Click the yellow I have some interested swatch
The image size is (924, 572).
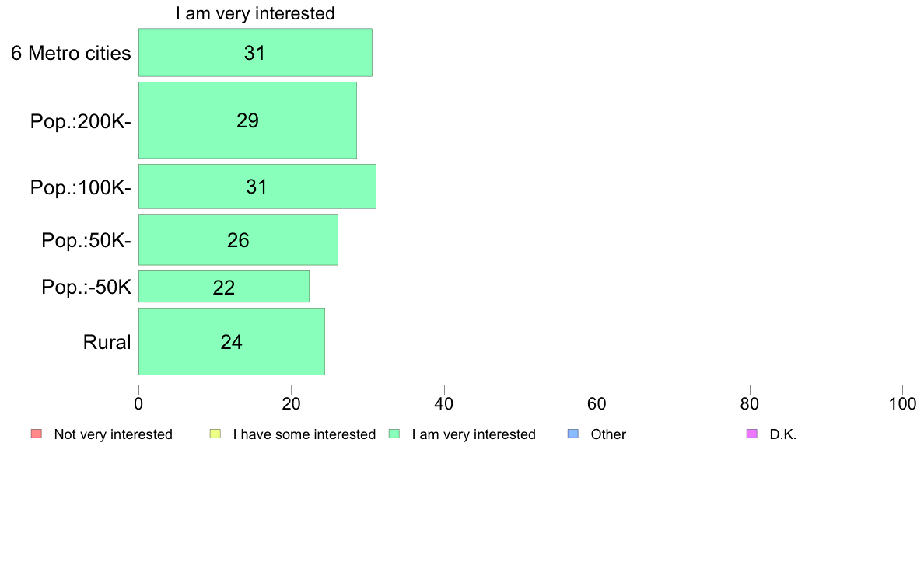[x=215, y=434]
